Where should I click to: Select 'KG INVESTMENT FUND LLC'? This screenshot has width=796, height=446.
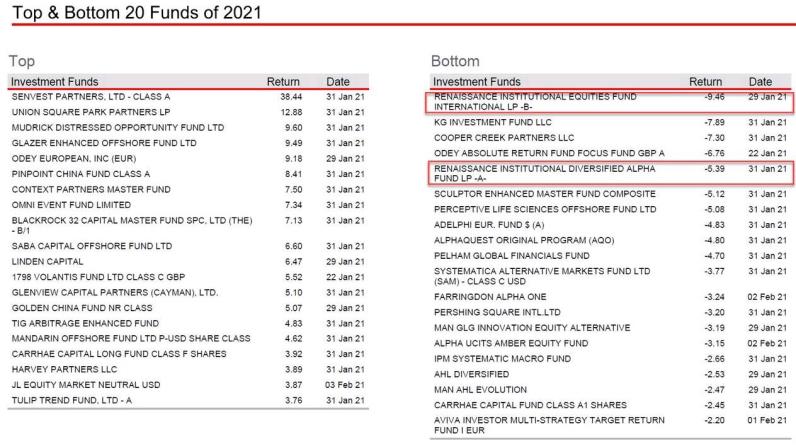[x=492, y=122]
